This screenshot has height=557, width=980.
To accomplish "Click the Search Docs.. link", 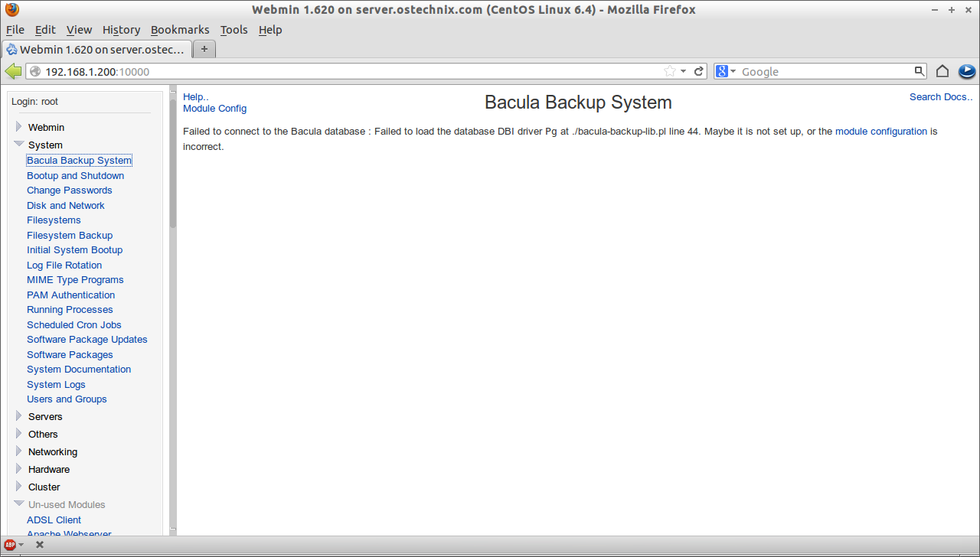I will coord(941,96).
